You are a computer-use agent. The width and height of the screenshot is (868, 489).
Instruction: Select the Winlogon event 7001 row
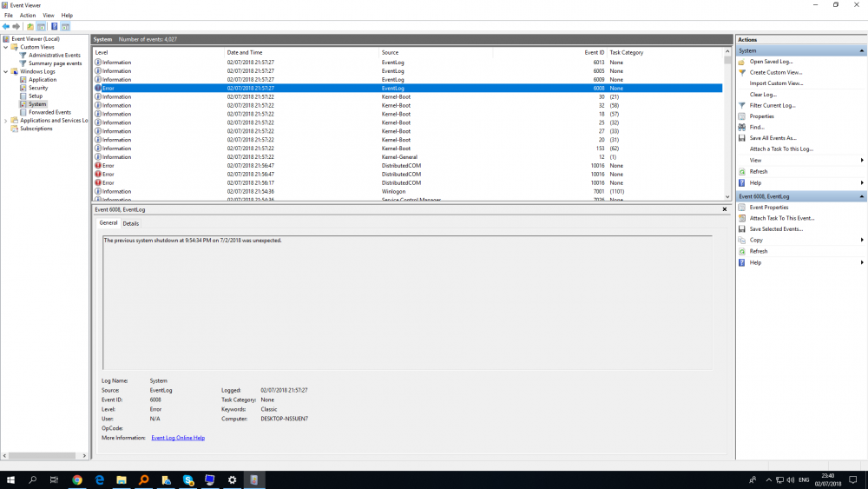click(x=407, y=192)
